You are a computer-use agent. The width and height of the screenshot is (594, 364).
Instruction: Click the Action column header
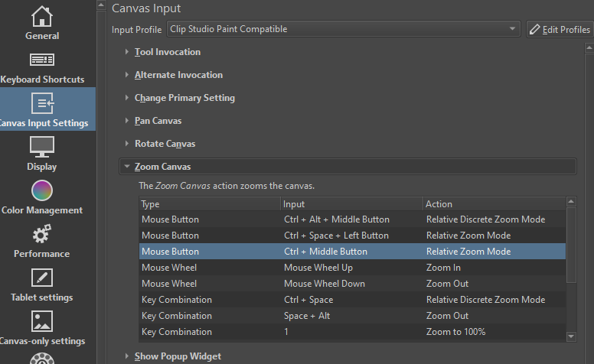(x=439, y=204)
